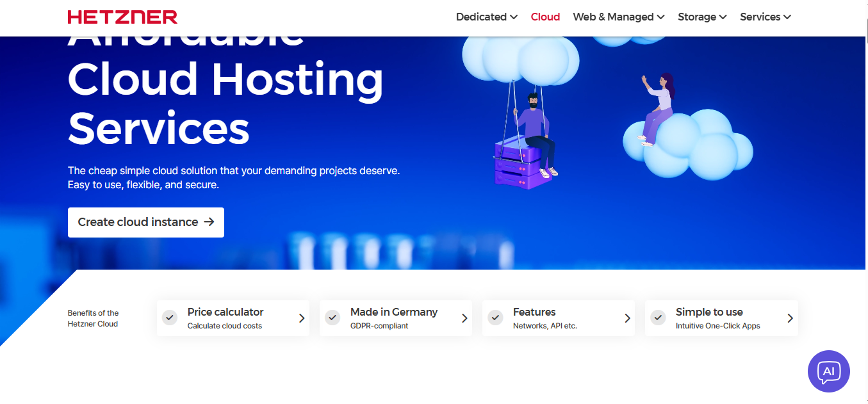Open the Web & Managed menu
Viewport: 868px width, 404px height.
click(619, 17)
